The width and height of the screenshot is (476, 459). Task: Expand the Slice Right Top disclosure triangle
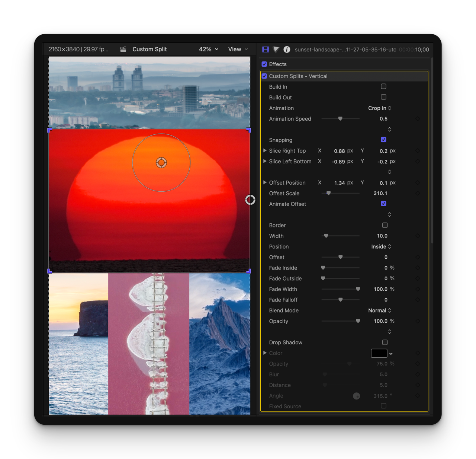click(265, 150)
